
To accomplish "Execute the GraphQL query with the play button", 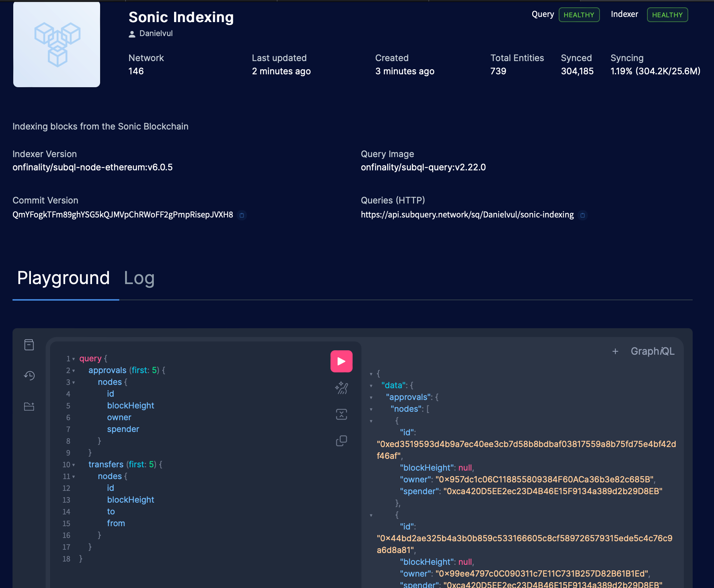I will coord(341,361).
